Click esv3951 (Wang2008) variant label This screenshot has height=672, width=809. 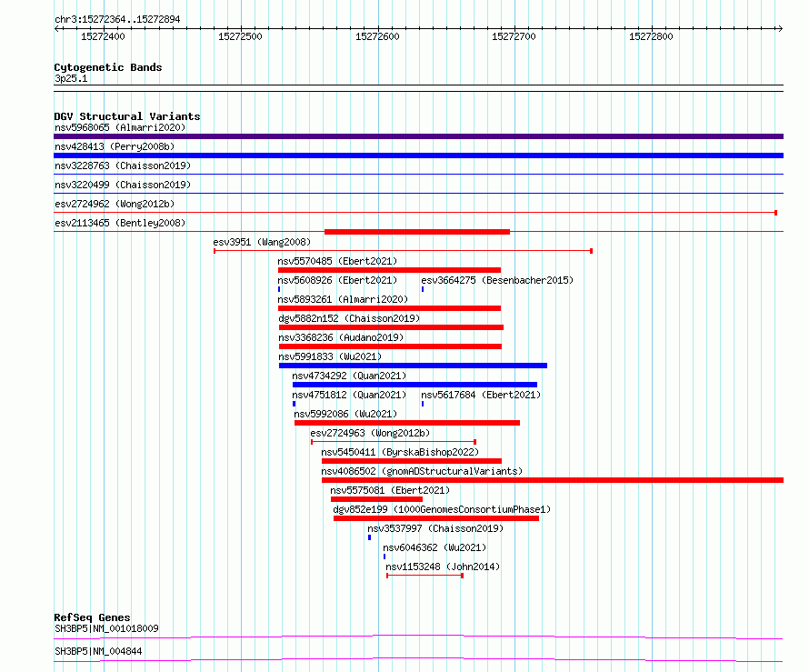tap(262, 242)
